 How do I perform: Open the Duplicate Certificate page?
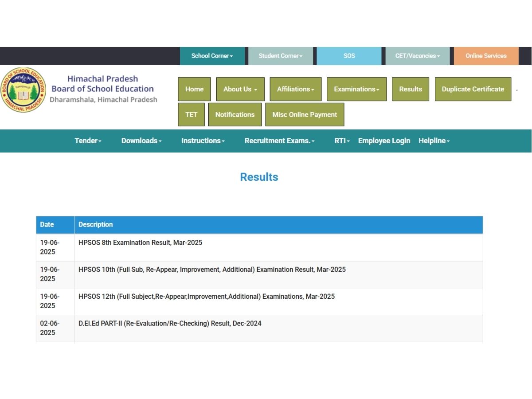click(x=473, y=89)
